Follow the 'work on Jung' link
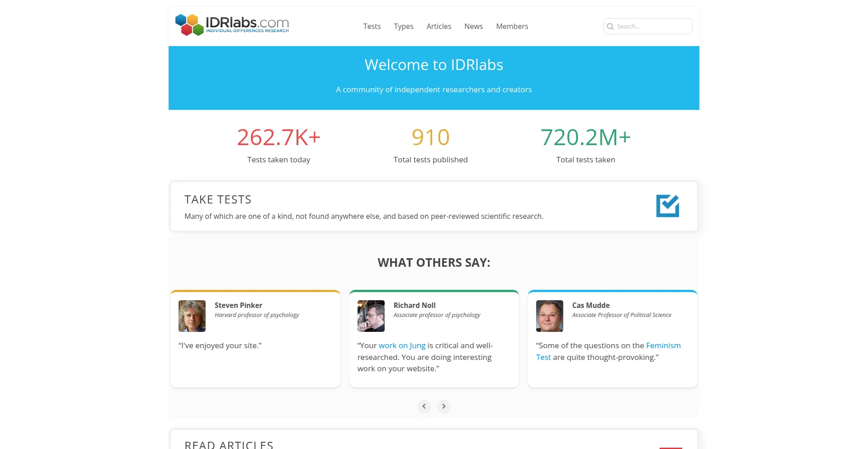 point(402,345)
